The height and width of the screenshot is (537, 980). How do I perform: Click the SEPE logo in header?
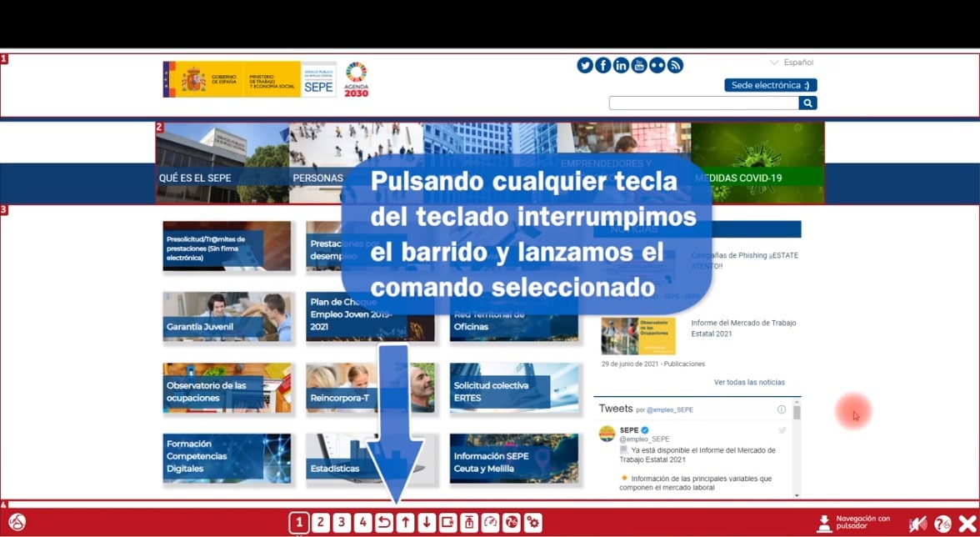(318, 79)
